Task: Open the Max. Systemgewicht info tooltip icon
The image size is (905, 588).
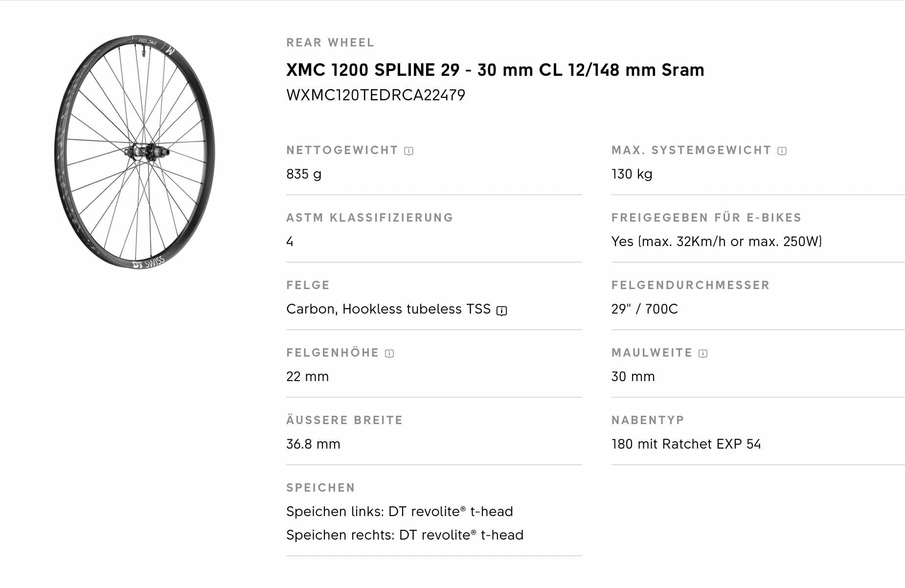Action: pos(782,151)
